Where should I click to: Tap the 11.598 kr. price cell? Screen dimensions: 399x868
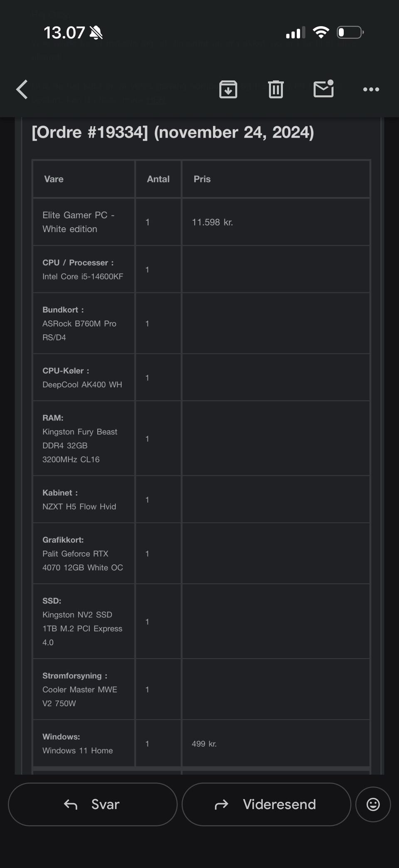coord(212,222)
